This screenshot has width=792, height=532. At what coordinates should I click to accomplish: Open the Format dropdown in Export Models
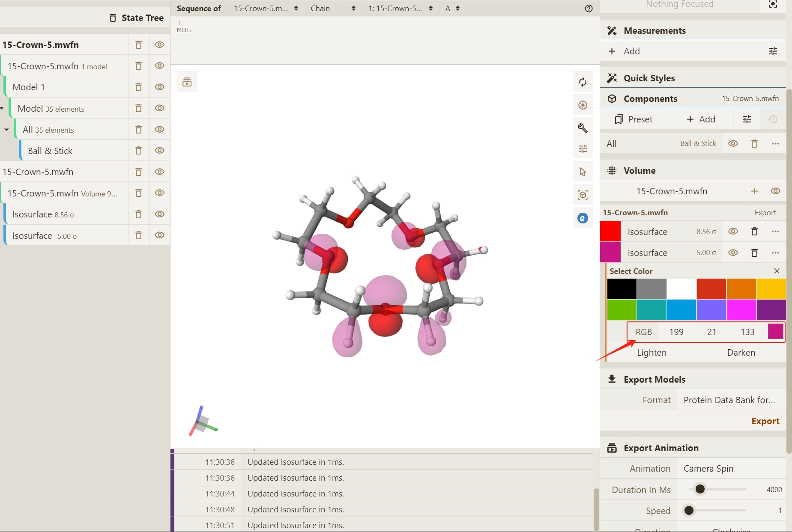[730, 400]
